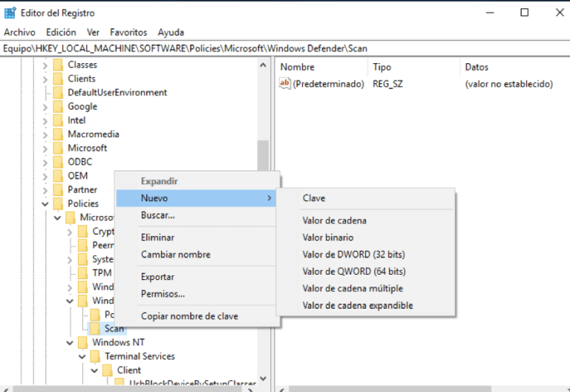Open the Favoritos menu
570x392 pixels.
click(x=128, y=33)
